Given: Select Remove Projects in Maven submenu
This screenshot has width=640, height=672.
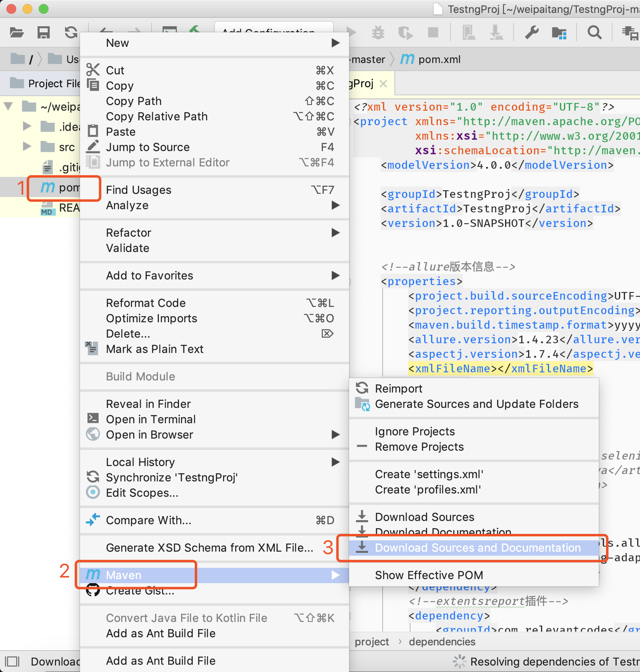Looking at the screenshot, I should pyautogui.click(x=474, y=447).
